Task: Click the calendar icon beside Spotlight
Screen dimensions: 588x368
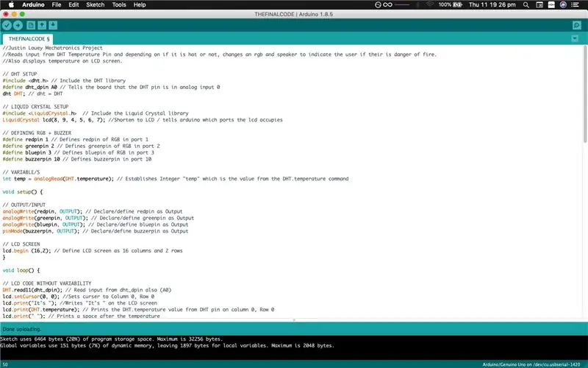Action: click(x=539, y=5)
